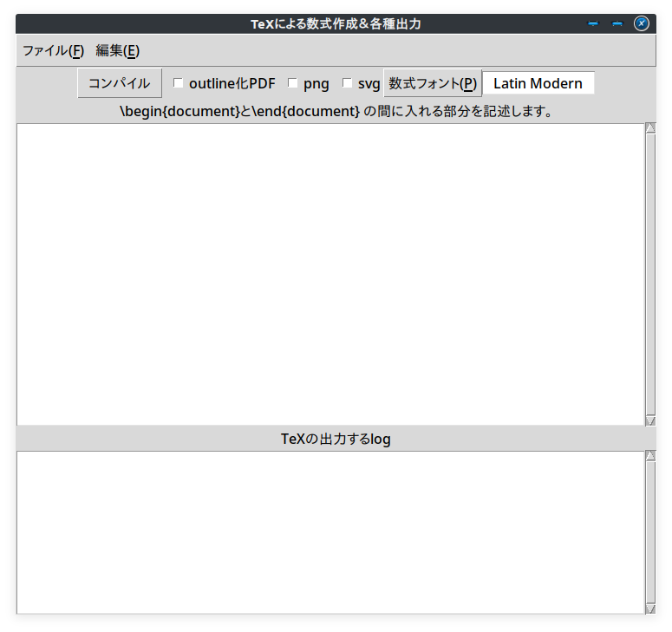This screenshot has width=672, height=632.
Task: Click the editor scrollbar up arrow
Action: click(650, 129)
